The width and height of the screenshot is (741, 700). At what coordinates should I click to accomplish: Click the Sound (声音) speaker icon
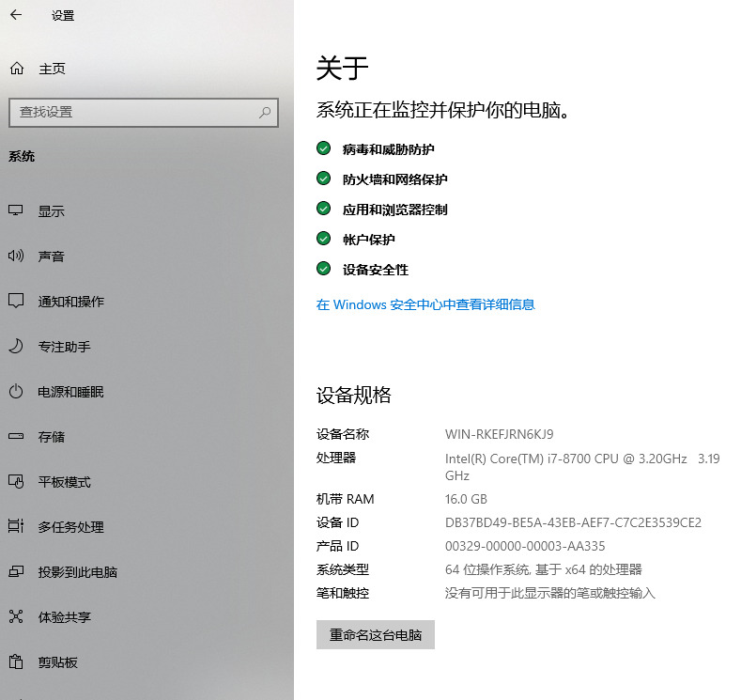click(x=16, y=257)
